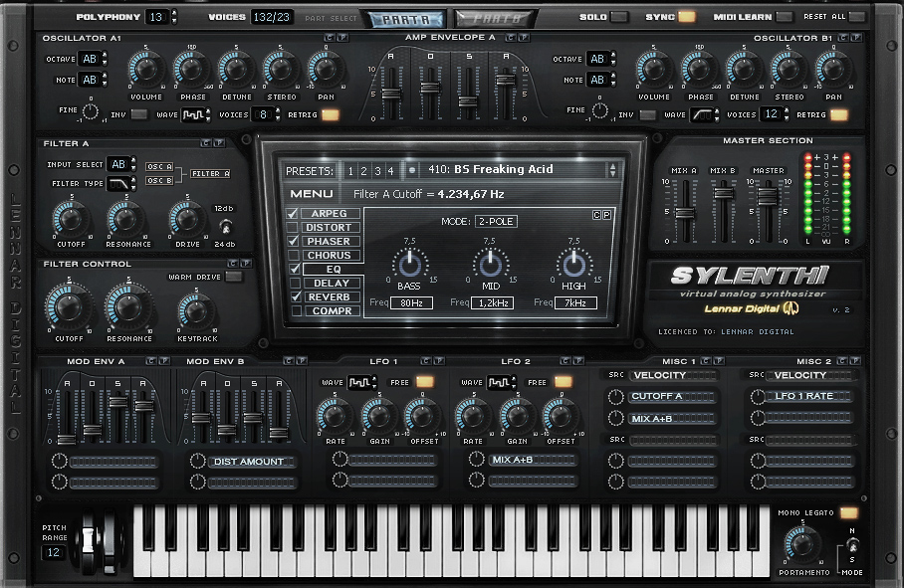Click Filter Control Cutoff knob
Image resolution: width=904 pixels, height=588 pixels.
click(68, 307)
